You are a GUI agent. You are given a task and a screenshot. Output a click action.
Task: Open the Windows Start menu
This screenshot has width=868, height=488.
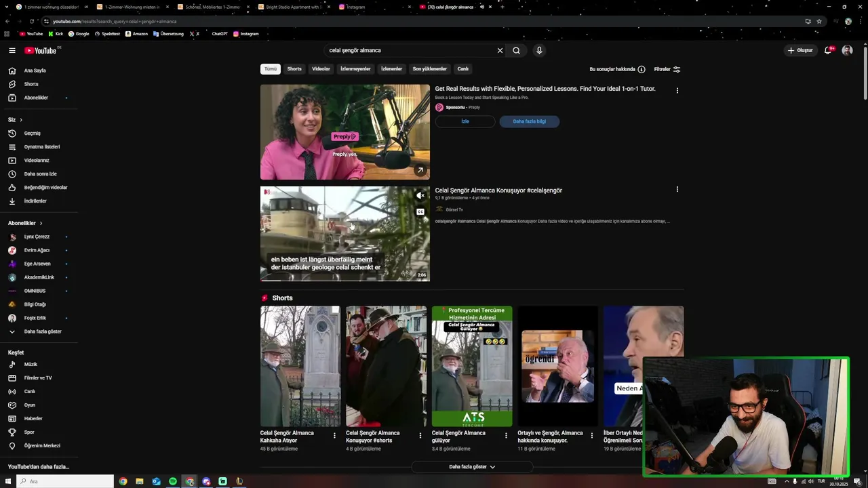[7, 481]
